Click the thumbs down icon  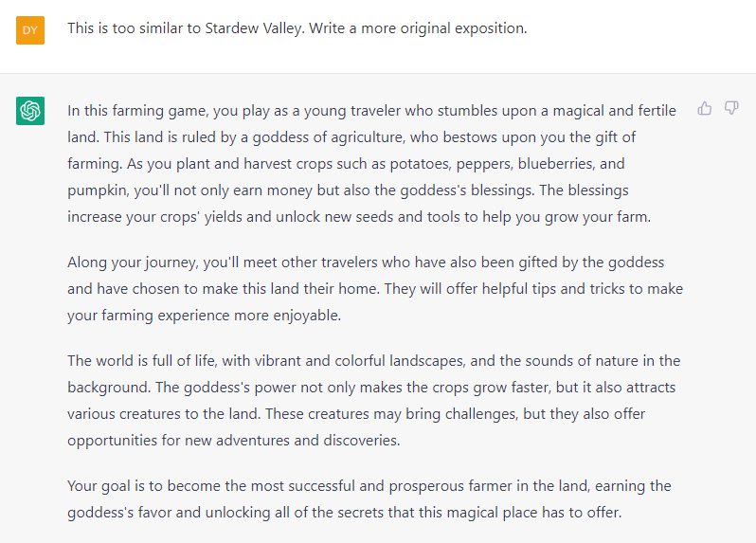(731, 109)
